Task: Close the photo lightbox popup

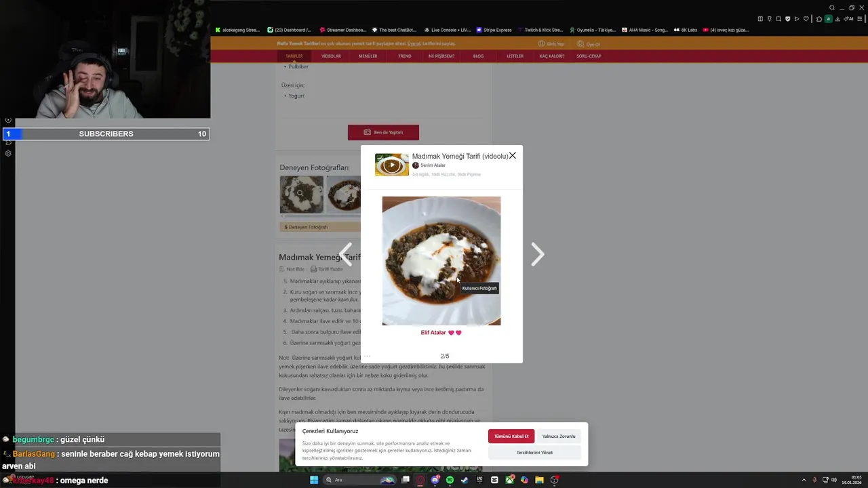Action: pyautogui.click(x=512, y=156)
